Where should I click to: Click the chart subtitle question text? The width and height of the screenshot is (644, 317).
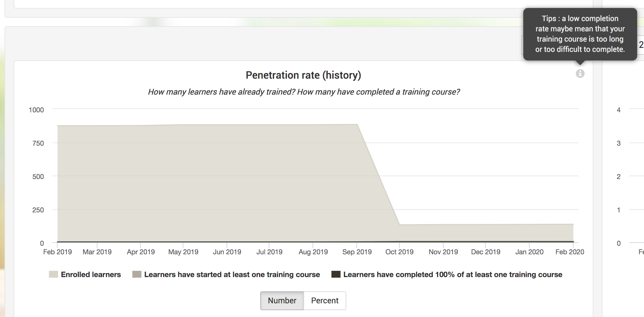point(304,92)
